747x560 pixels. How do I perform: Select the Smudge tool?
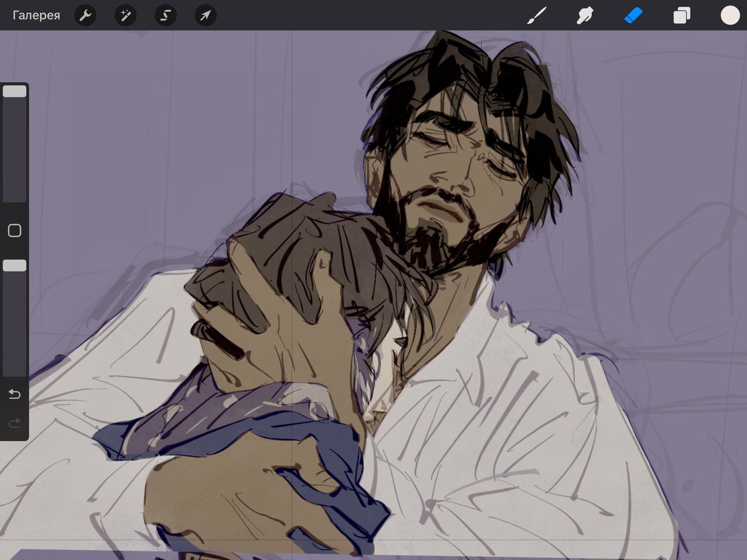[x=585, y=16]
